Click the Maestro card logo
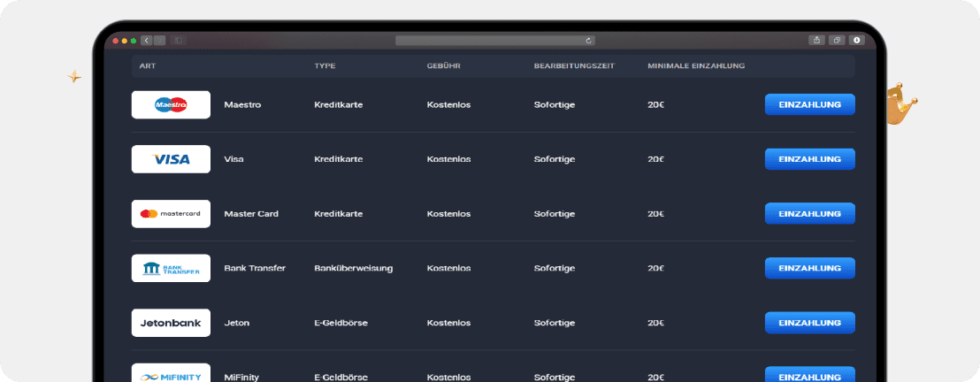This screenshot has width=980, height=382. point(171,104)
